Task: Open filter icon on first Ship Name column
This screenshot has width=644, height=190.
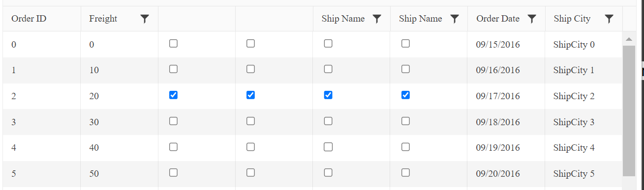Action: [377, 19]
